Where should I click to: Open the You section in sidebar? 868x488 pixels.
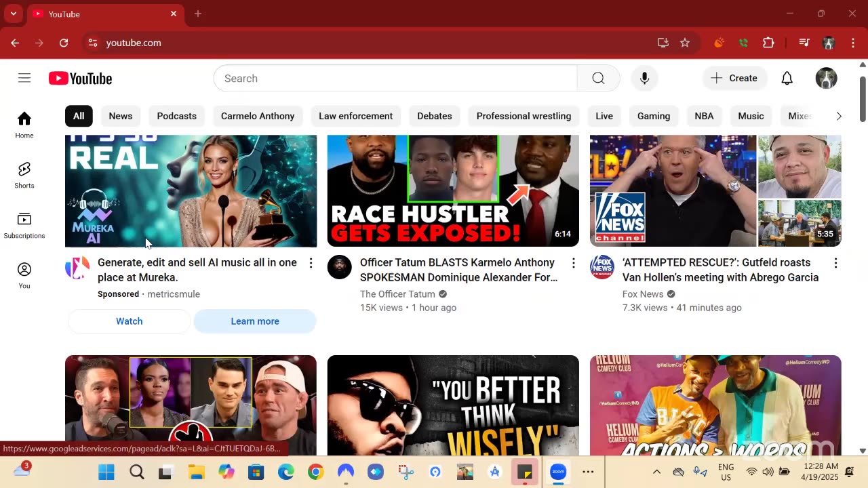[x=24, y=276]
